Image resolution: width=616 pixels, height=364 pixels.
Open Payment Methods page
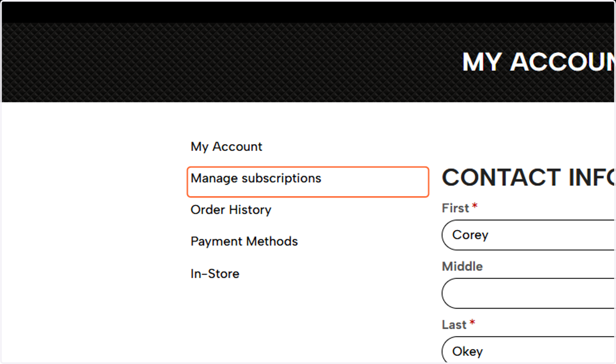[244, 241]
